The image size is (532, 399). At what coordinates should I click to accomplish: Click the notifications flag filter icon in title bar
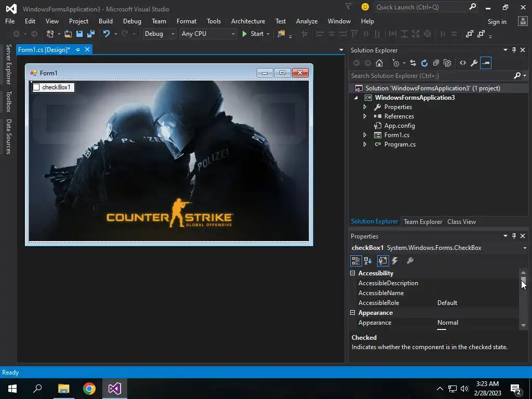348,6
